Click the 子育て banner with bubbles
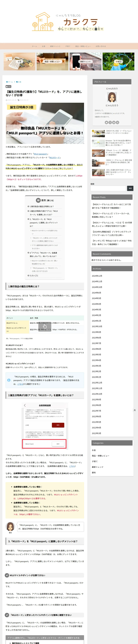Viewport: 138px width, 644px height. [118, 61]
